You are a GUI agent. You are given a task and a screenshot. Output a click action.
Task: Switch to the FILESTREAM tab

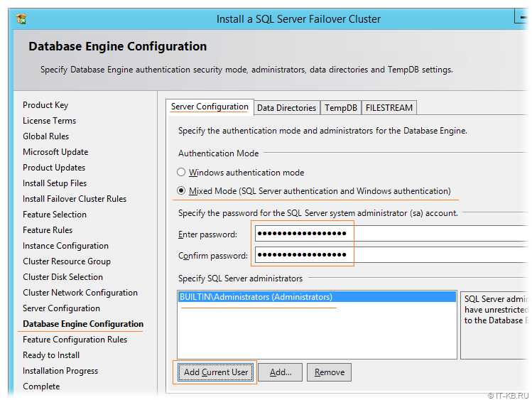pos(389,108)
